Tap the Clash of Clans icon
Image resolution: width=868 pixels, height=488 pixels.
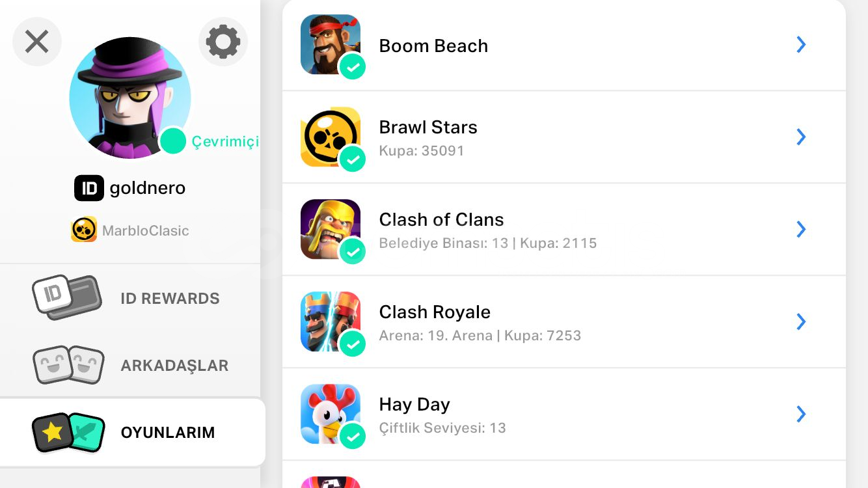[x=329, y=228]
